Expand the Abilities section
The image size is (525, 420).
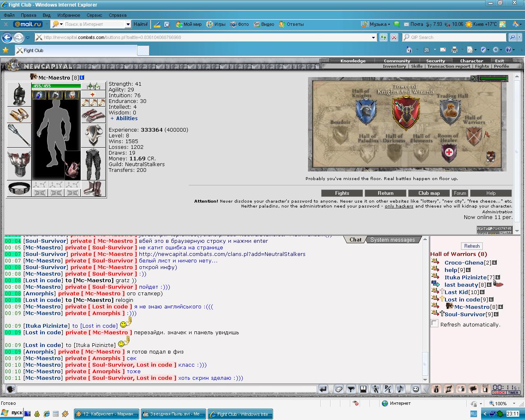click(124, 118)
